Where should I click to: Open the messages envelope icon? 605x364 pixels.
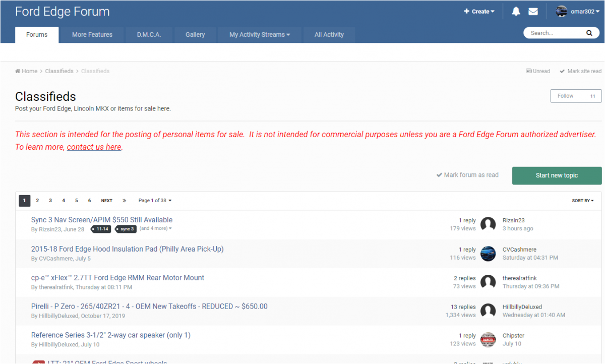click(x=533, y=12)
